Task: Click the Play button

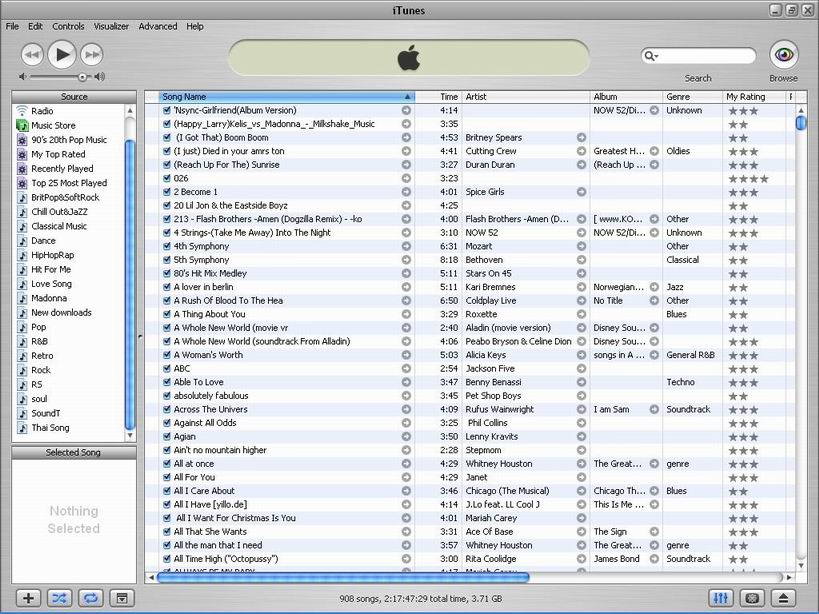Action: coord(62,54)
